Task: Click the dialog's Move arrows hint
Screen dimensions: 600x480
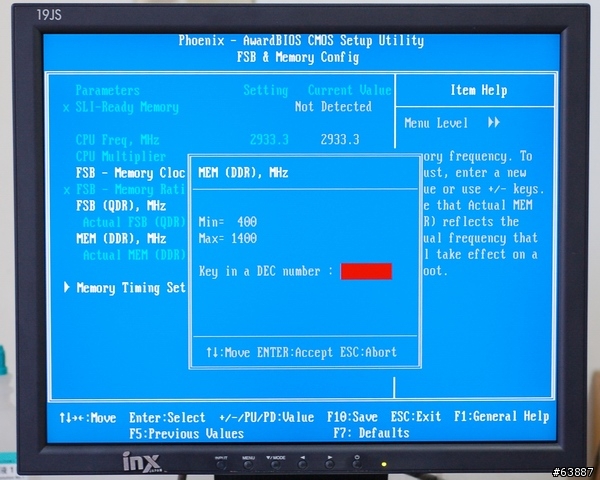Action: point(228,352)
